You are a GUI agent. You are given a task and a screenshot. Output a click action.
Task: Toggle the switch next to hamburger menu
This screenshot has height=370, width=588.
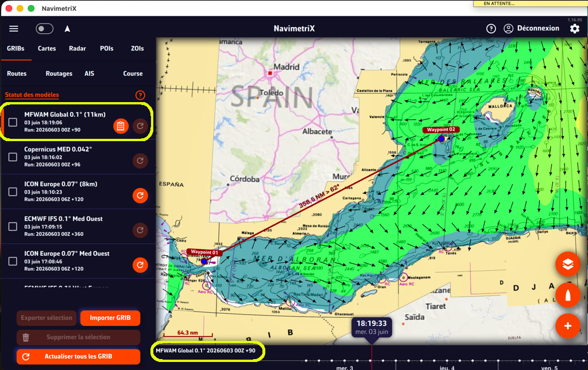click(44, 29)
